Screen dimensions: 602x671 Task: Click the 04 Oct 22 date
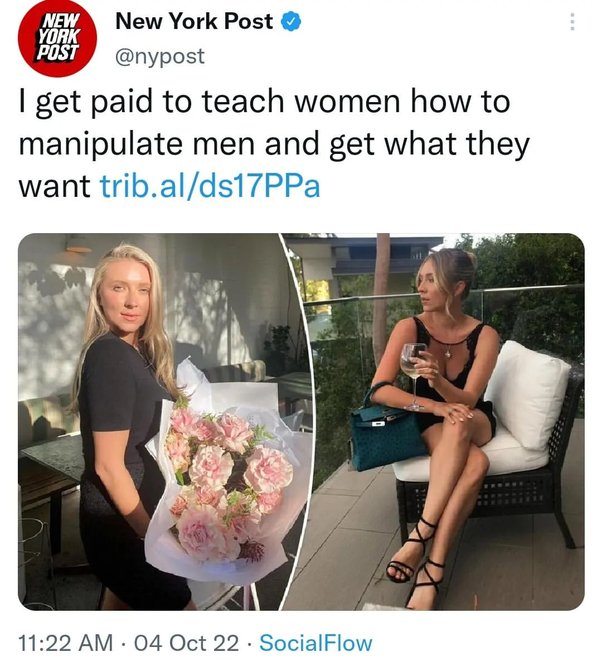coord(187,643)
